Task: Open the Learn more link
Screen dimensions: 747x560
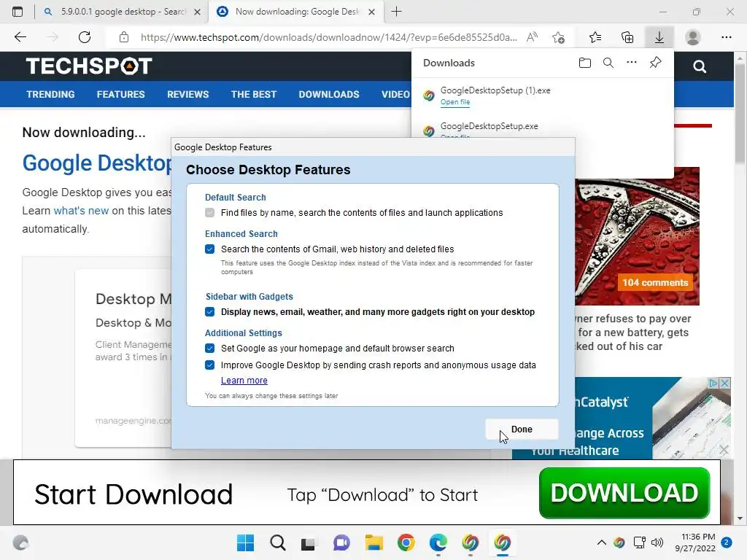Action: click(244, 381)
